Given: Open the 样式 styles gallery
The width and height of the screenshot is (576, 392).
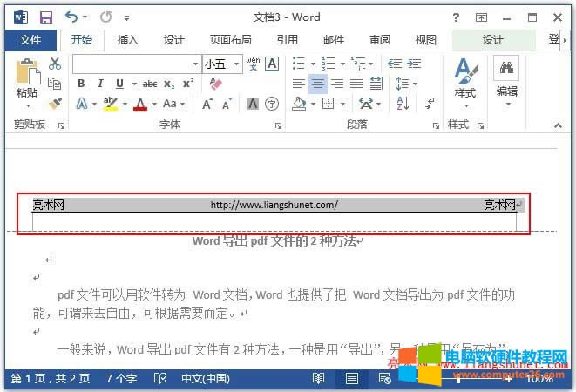Looking at the screenshot, I should (x=465, y=83).
